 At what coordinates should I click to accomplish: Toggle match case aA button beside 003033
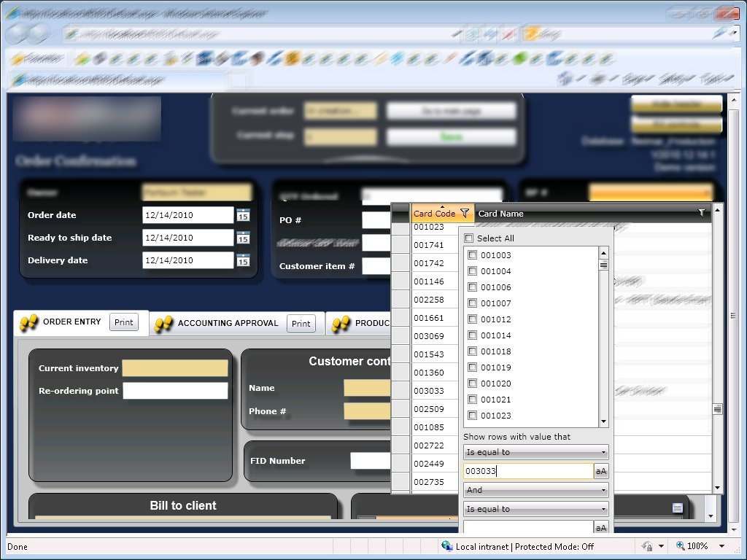[x=601, y=471]
